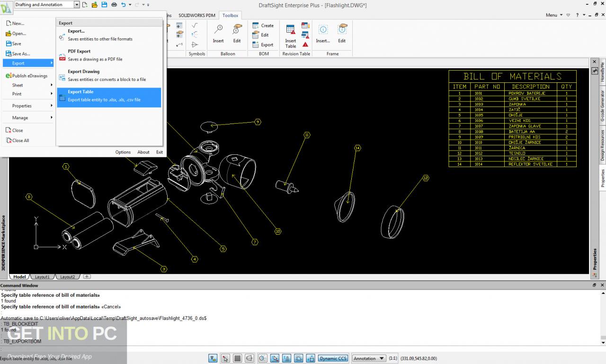Open the 3DEXPERIENCE Marketplace side tab

coord(4,242)
